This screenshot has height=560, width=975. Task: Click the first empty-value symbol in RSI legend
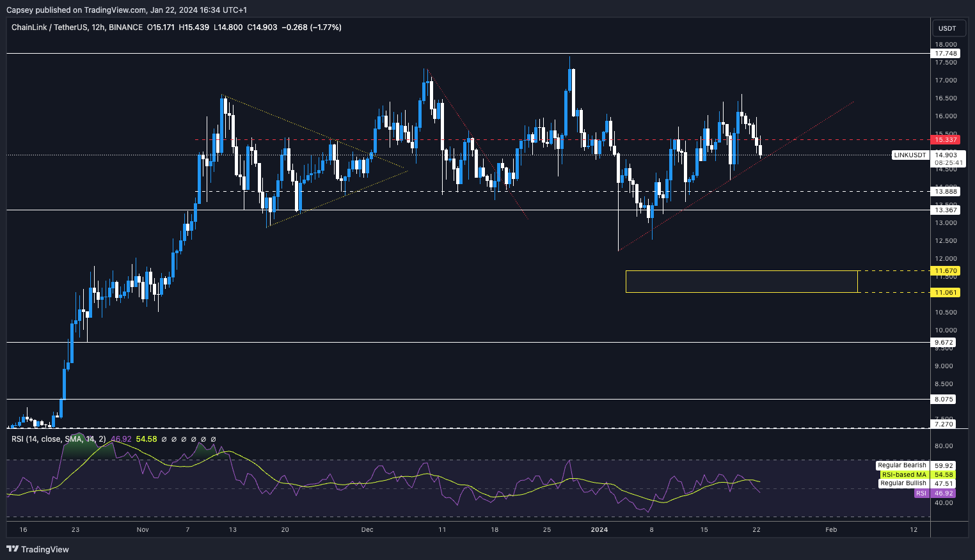164,439
